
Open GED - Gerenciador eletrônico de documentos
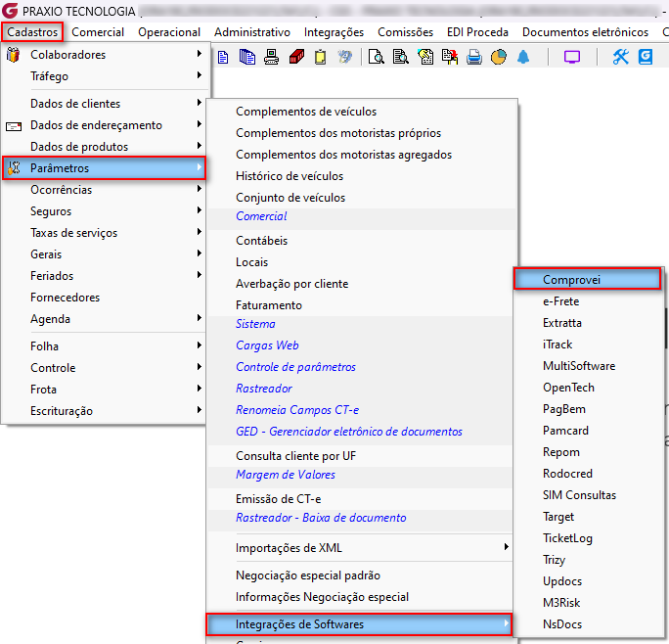361,432
